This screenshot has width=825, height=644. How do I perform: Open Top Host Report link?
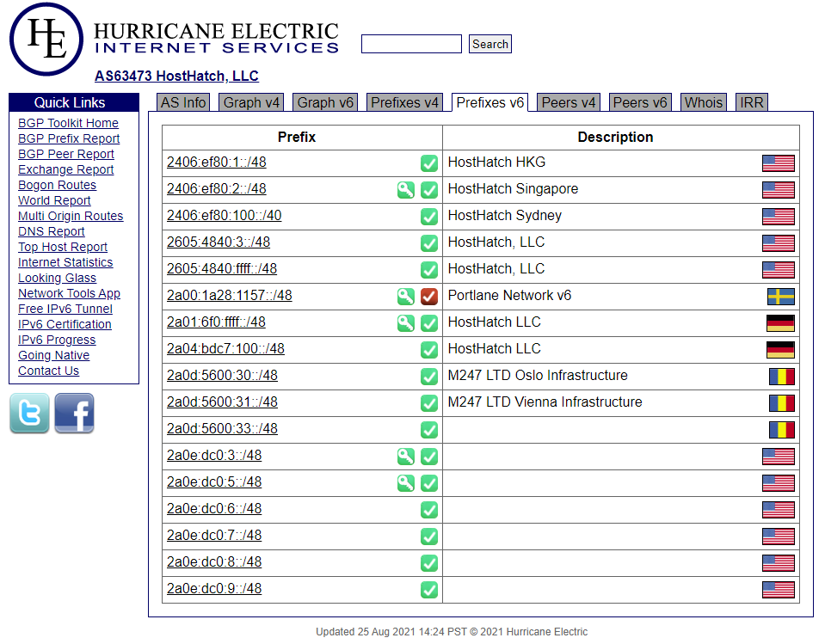[x=63, y=247]
